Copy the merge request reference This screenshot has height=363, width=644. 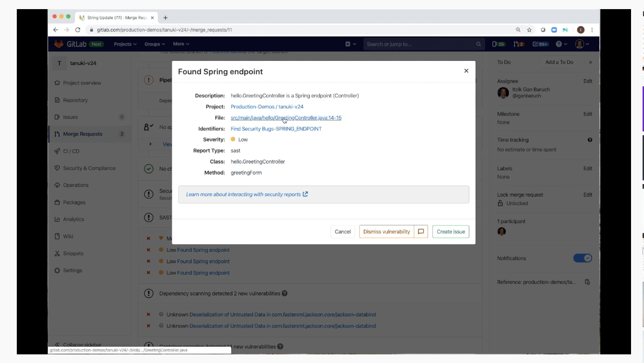(587, 282)
